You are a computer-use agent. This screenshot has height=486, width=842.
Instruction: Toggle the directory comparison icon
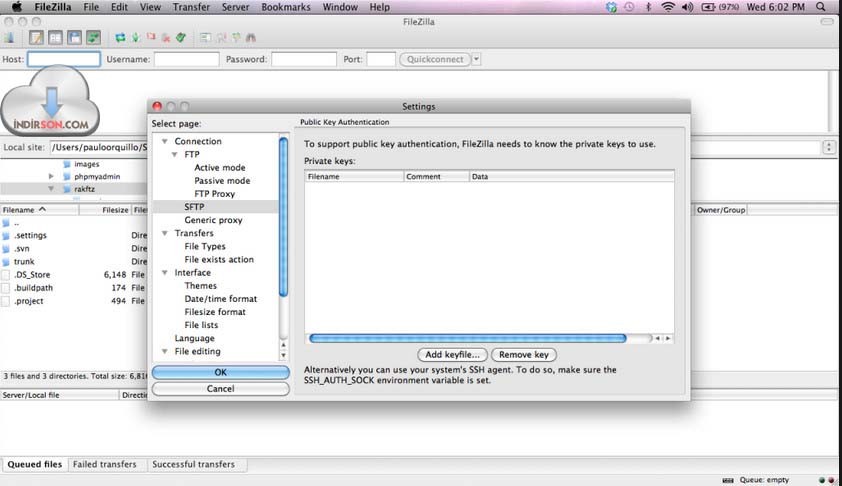221,38
